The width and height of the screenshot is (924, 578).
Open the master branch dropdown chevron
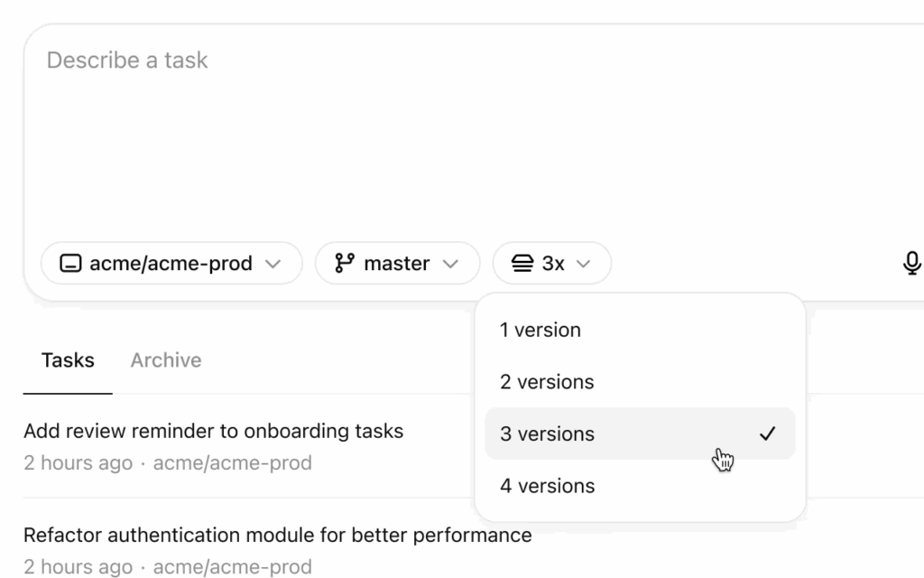pos(450,264)
